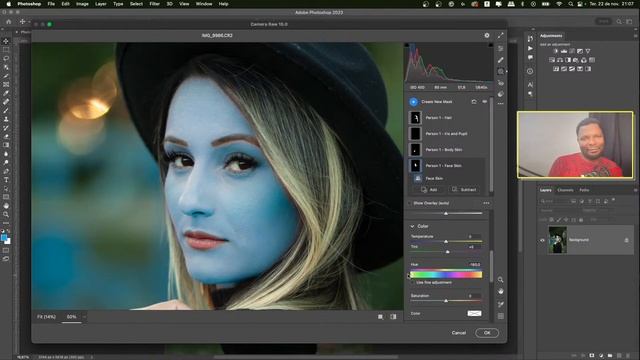Open macOS Spotlight search in menu bar
640x360 pixels.
coord(570,4)
